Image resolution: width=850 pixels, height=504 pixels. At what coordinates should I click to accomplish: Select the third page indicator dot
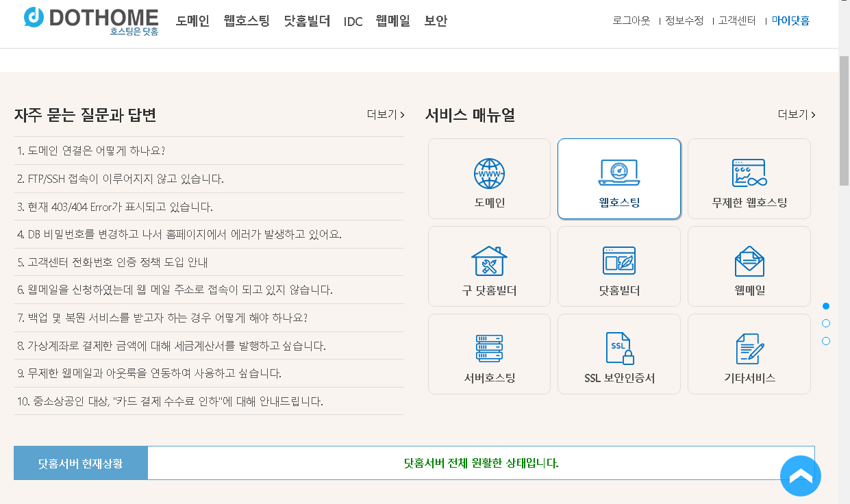click(826, 341)
